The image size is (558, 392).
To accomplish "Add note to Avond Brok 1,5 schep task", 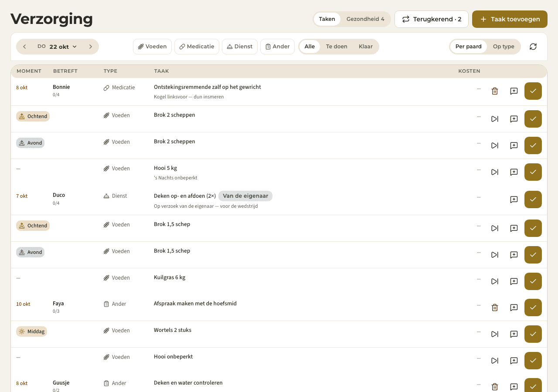I will tap(514, 255).
